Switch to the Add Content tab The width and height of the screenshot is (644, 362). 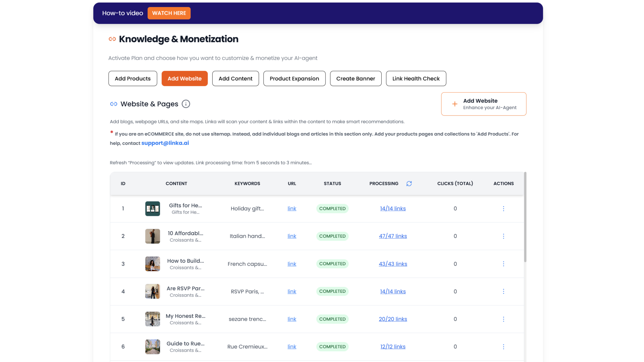tap(235, 79)
